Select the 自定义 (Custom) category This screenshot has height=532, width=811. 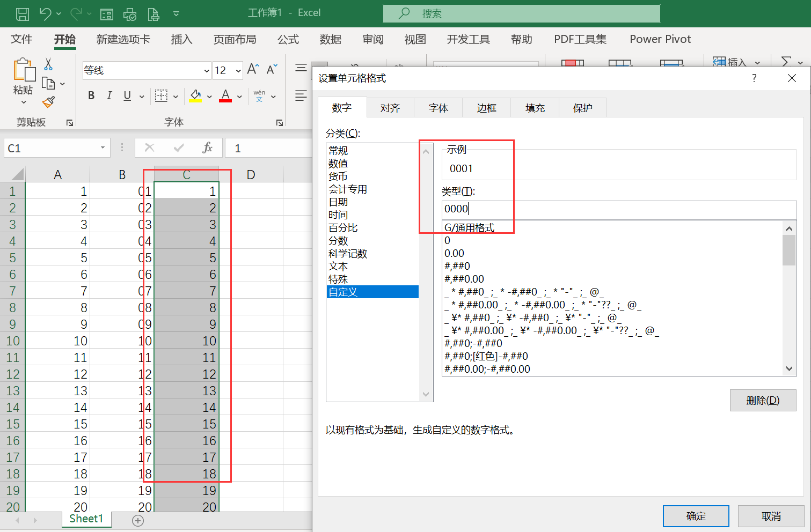tap(372, 292)
